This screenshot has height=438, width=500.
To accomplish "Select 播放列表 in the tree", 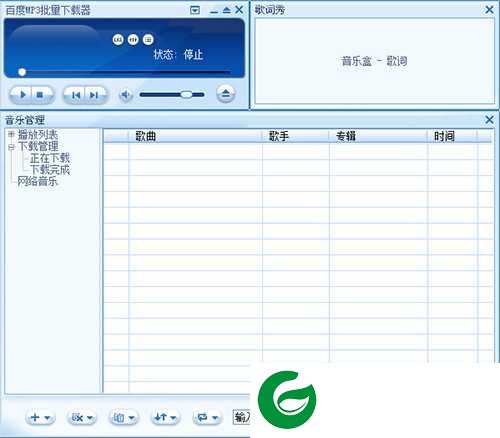I will pyautogui.click(x=38, y=135).
